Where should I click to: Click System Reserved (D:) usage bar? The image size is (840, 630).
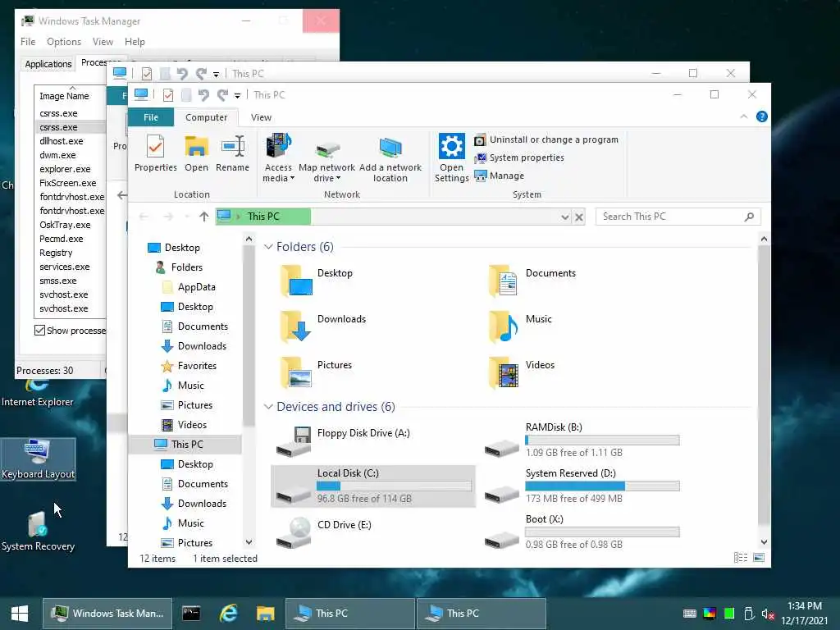(602, 486)
